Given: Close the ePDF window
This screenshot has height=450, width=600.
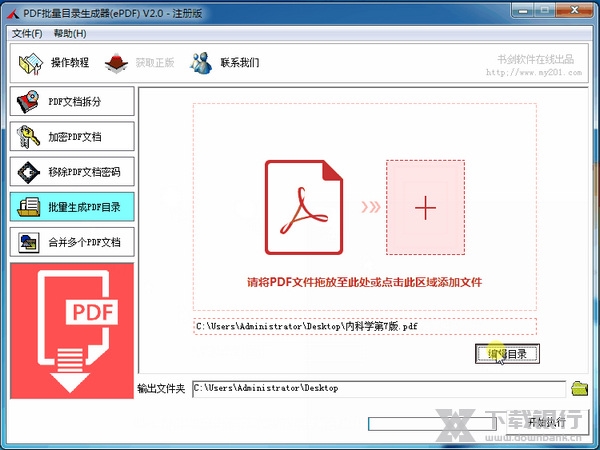Looking at the screenshot, I should click(574, 10).
